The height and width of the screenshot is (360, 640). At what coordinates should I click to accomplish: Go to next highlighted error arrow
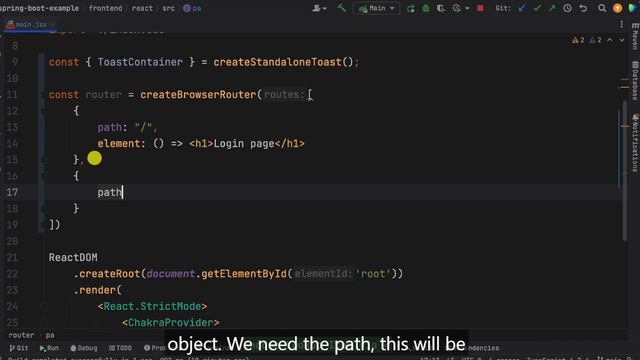(622, 40)
